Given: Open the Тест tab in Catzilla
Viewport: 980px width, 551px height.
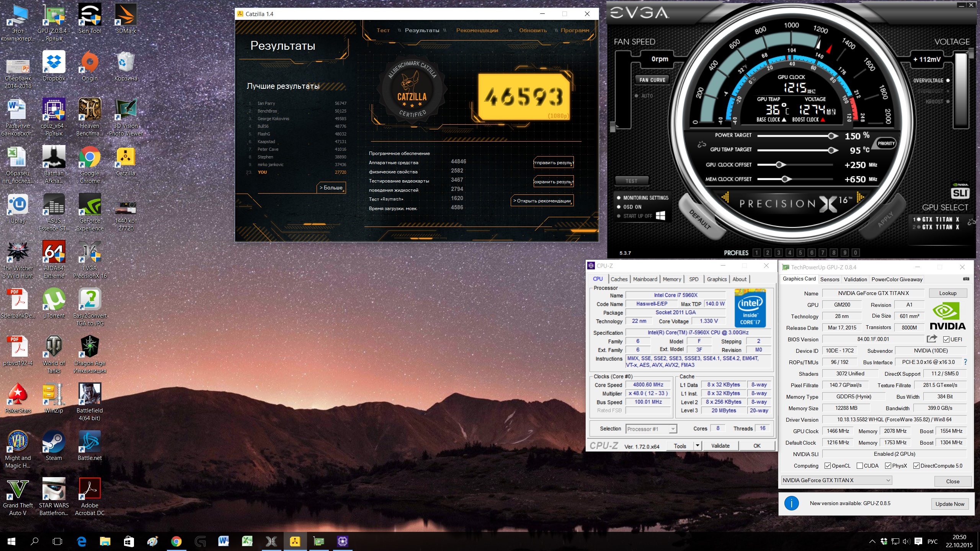Looking at the screenshot, I should (383, 30).
